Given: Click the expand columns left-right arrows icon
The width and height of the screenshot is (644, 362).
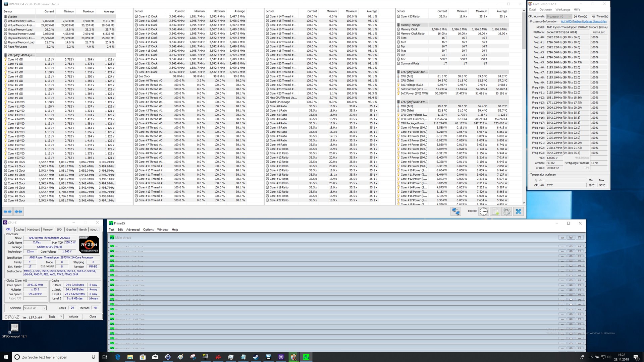Looking at the screenshot, I should click(x=7, y=212).
